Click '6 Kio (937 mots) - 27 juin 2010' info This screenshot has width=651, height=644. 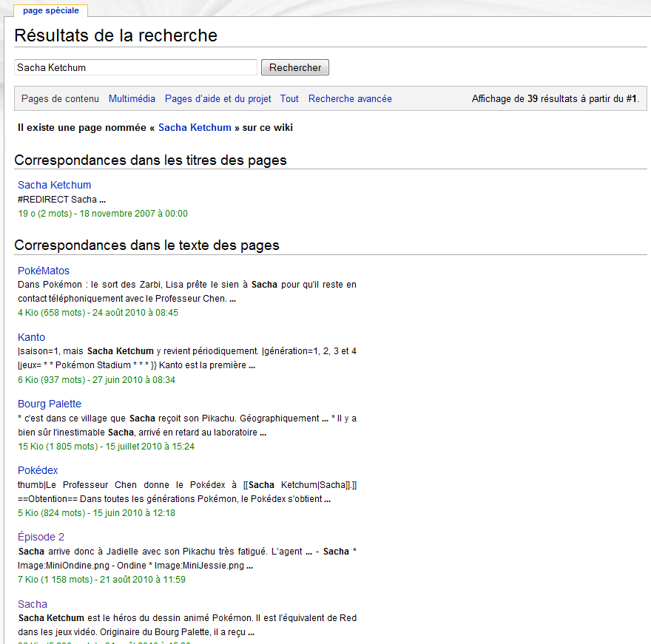tap(96, 380)
